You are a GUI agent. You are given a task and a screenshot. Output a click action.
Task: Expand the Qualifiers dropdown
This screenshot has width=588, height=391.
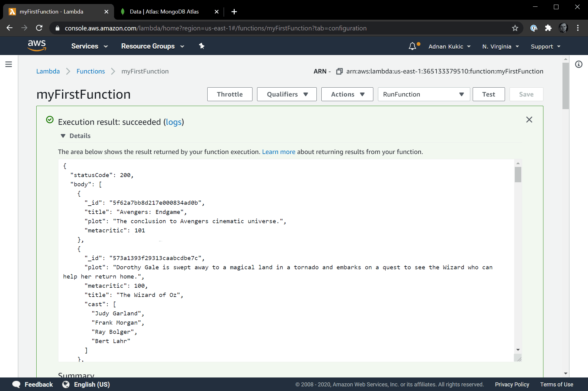point(287,94)
